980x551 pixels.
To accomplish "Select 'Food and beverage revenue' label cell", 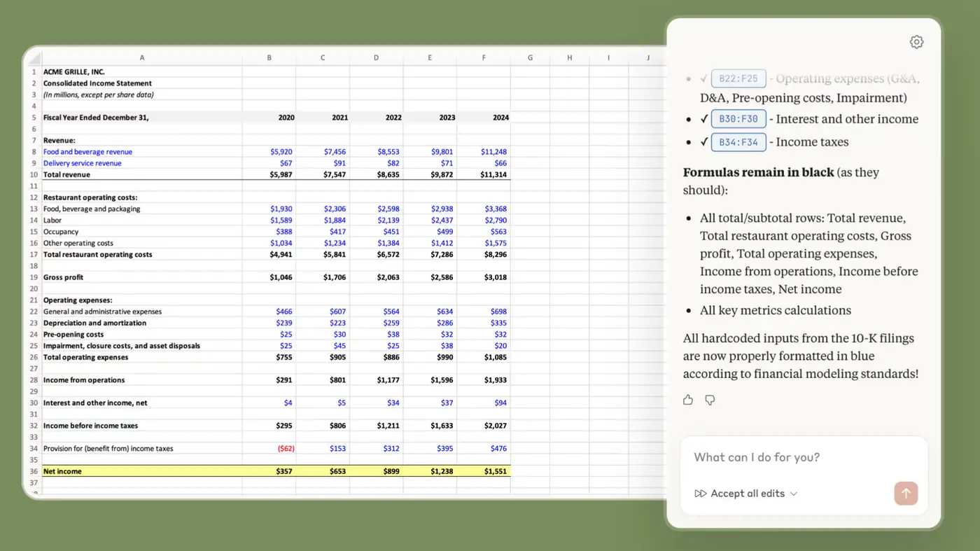I will 142,152.
